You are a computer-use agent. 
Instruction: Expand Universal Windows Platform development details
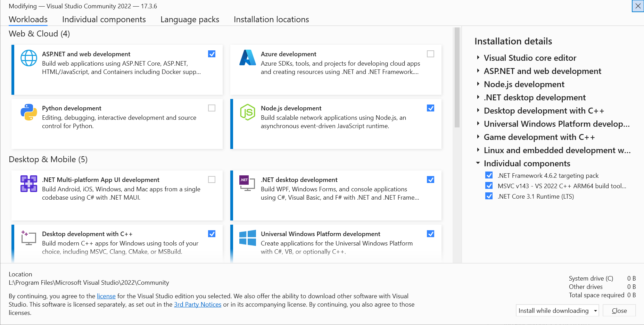pyautogui.click(x=478, y=124)
